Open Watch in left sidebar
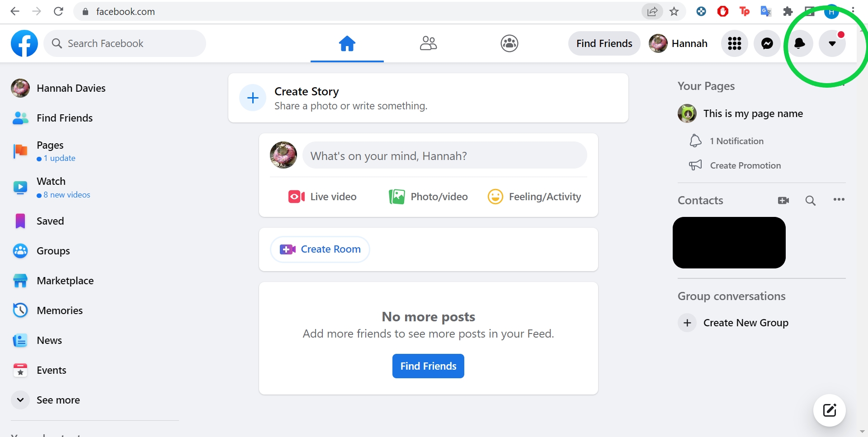This screenshot has height=437, width=868. [x=95, y=187]
